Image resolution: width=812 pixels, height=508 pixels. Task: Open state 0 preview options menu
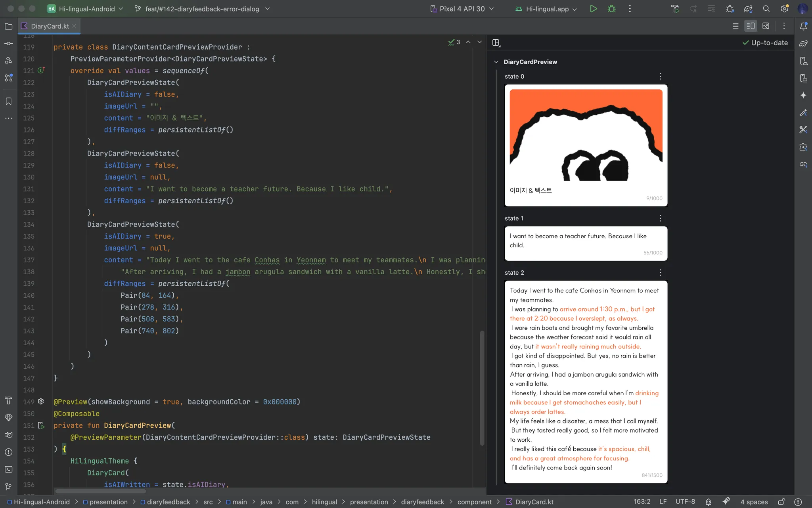[x=660, y=76]
